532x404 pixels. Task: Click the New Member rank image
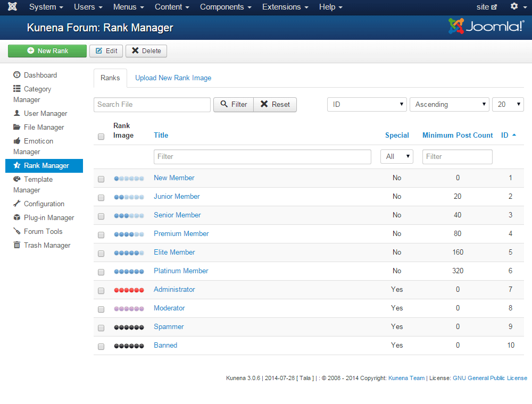point(129,179)
